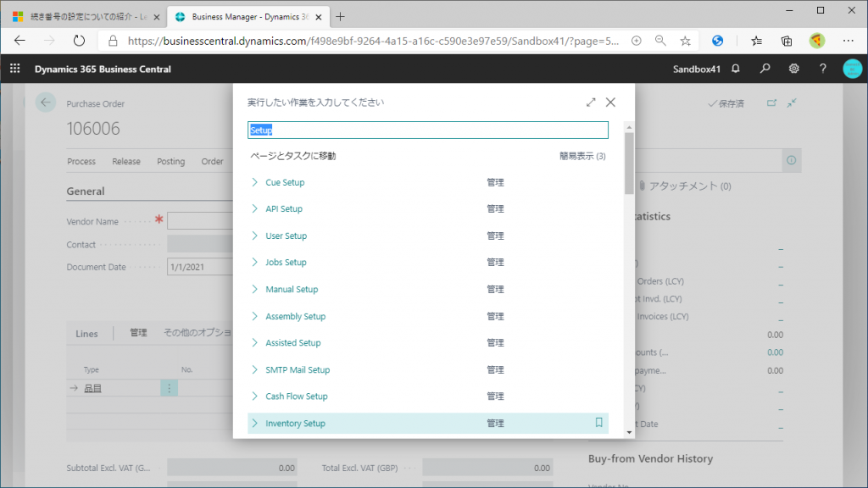This screenshot has width=868, height=488.
Task: Expand the User Setup result
Action: [x=254, y=236]
